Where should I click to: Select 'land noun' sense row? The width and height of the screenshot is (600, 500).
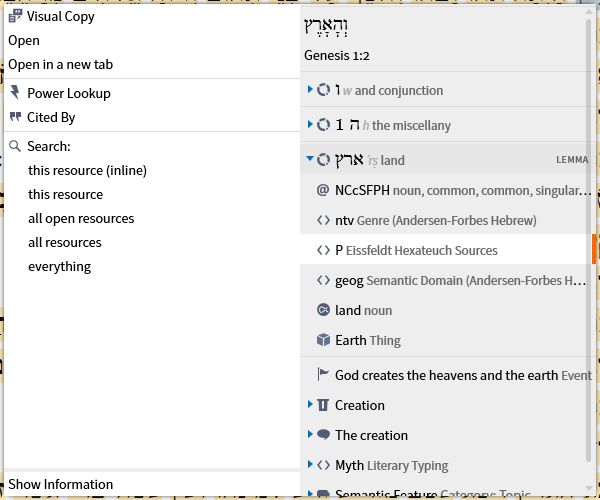446,310
